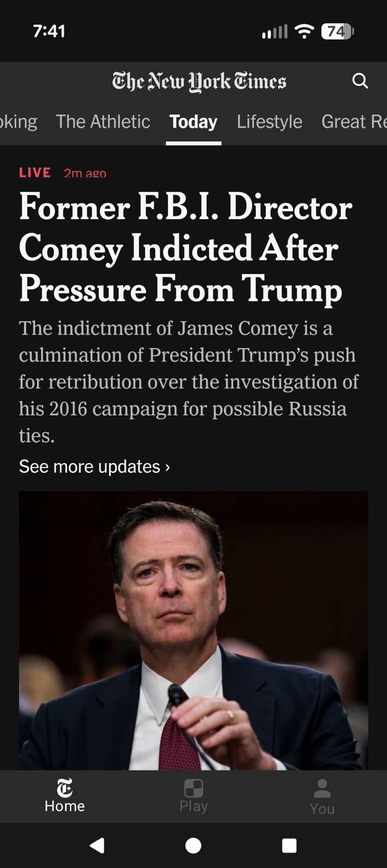Tap the Home Times logo icon

click(65, 788)
